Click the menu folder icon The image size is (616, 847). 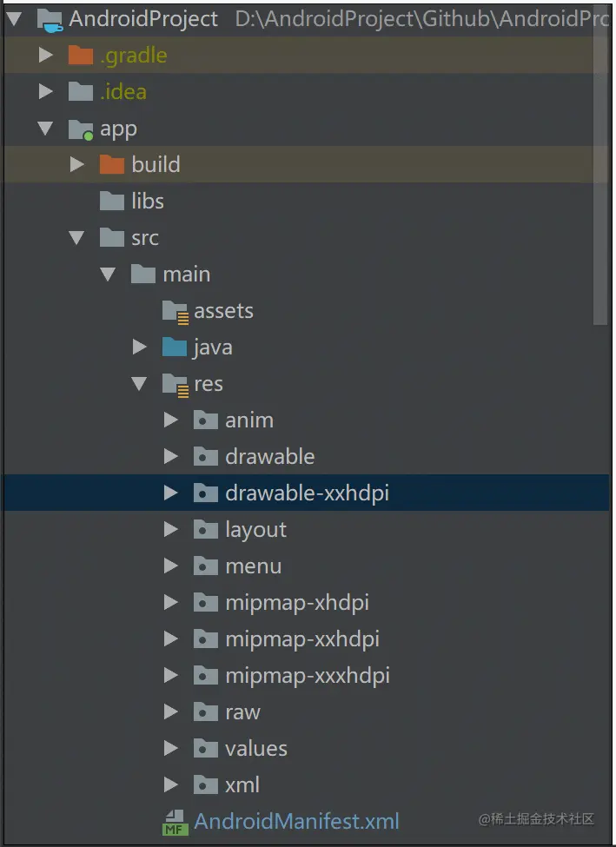click(x=206, y=566)
